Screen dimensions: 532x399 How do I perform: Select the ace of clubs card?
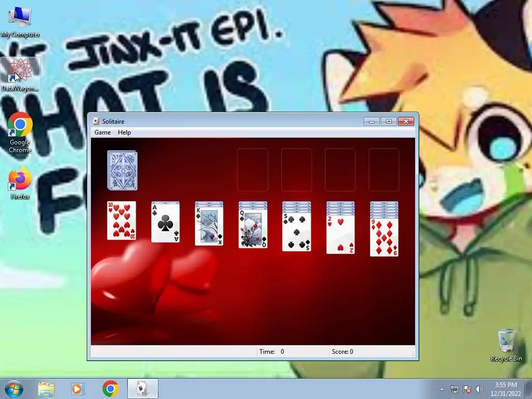click(x=166, y=223)
